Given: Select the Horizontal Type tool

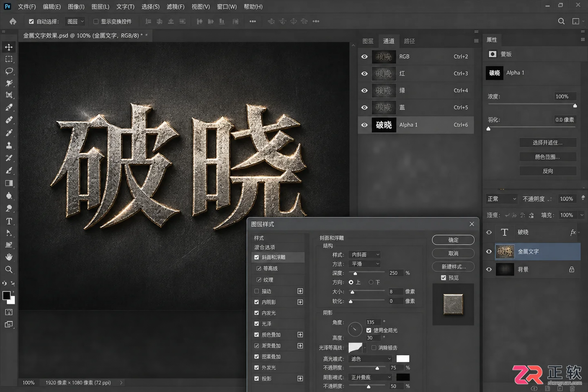Looking at the screenshot, I should (9, 221).
